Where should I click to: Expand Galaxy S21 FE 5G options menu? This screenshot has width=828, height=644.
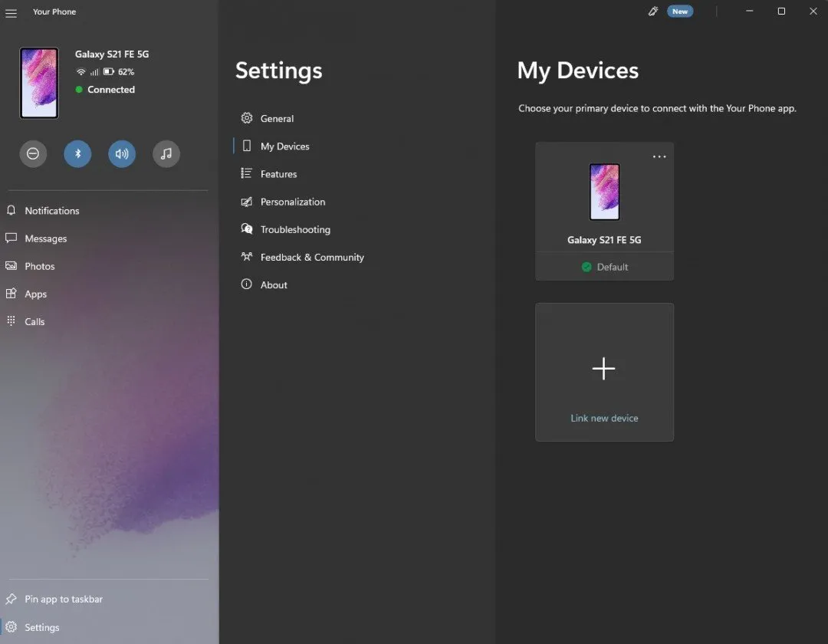[659, 156]
